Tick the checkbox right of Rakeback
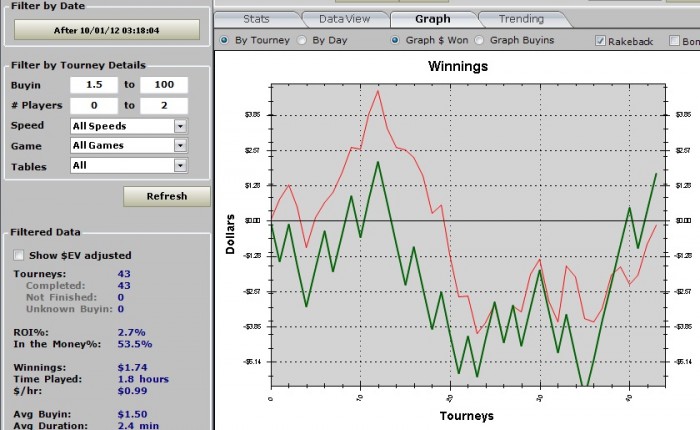Image resolution: width=700 pixels, height=430 pixels. pyautogui.click(x=674, y=41)
